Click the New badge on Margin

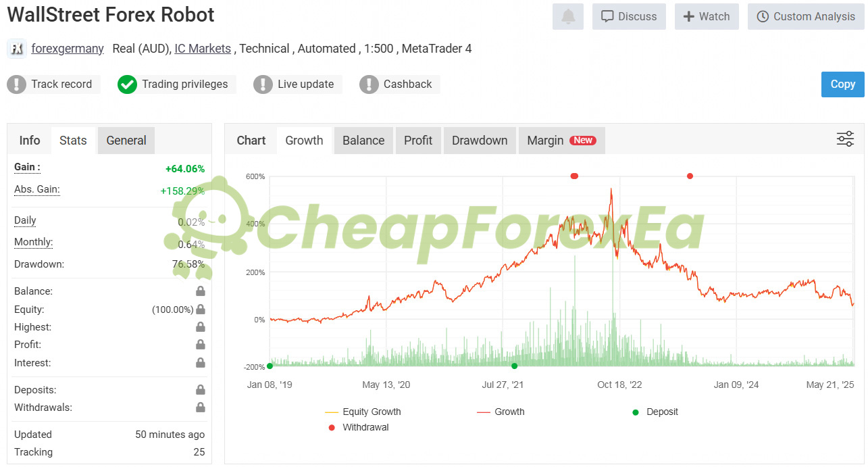coord(583,141)
